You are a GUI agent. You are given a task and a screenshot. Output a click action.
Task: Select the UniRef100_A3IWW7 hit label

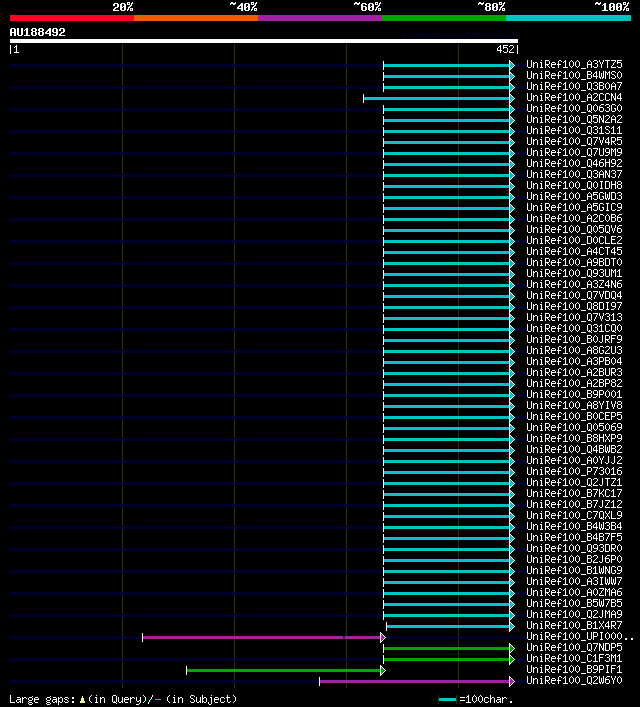(x=574, y=581)
